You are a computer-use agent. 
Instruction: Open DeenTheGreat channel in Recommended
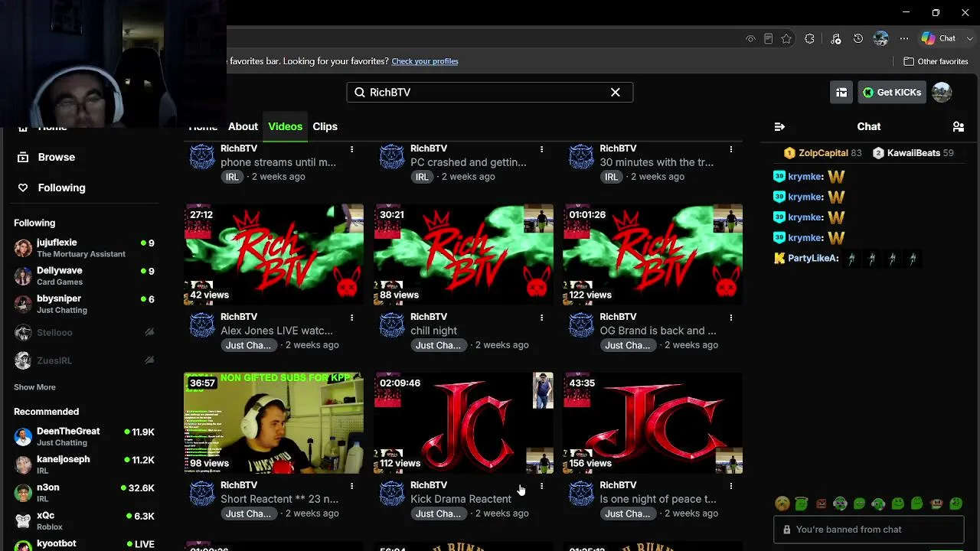[x=84, y=436]
